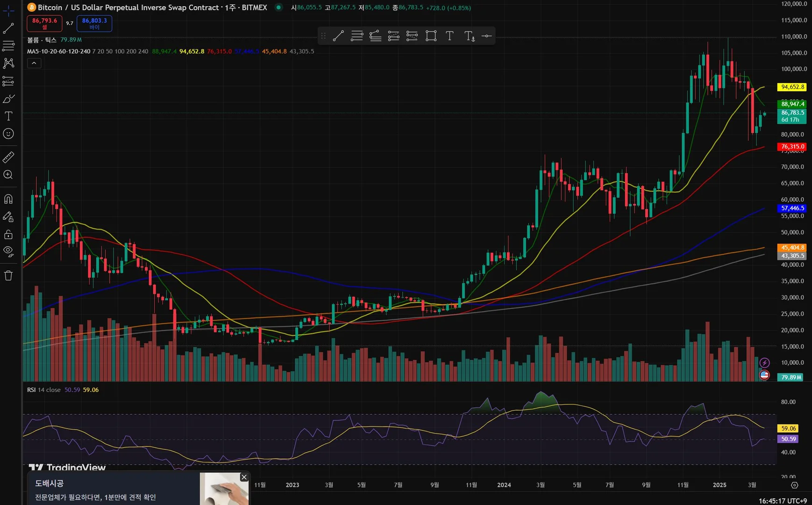The width and height of the screenshot is (812, 505).
Task: Open the Bitcoin / US Dollar symbol title
Action: coord(152,7)
